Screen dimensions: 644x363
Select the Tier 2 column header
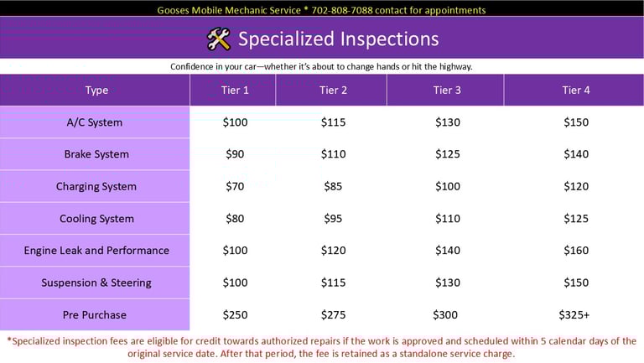pos(333,90)
